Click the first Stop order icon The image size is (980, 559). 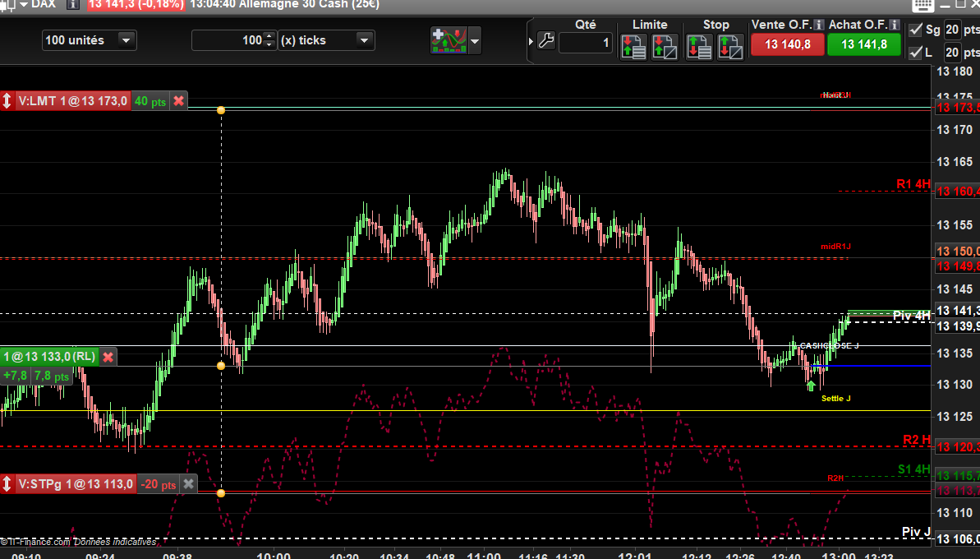699,45
